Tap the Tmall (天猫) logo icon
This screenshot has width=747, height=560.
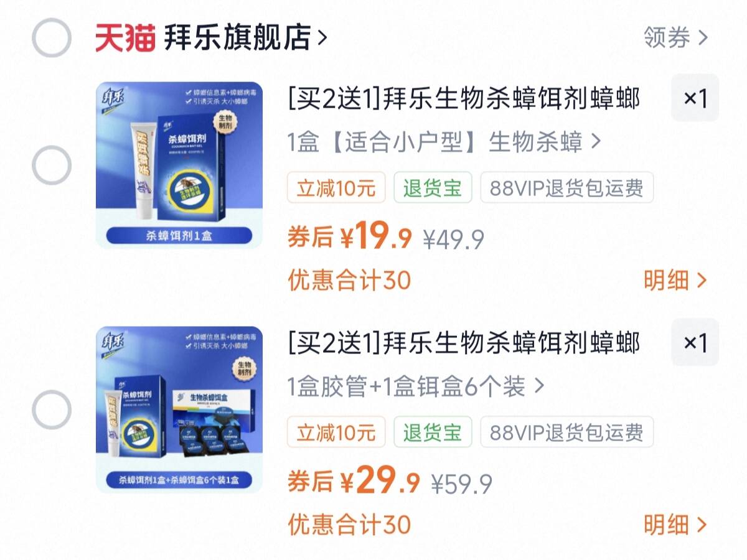pos(125,38)
